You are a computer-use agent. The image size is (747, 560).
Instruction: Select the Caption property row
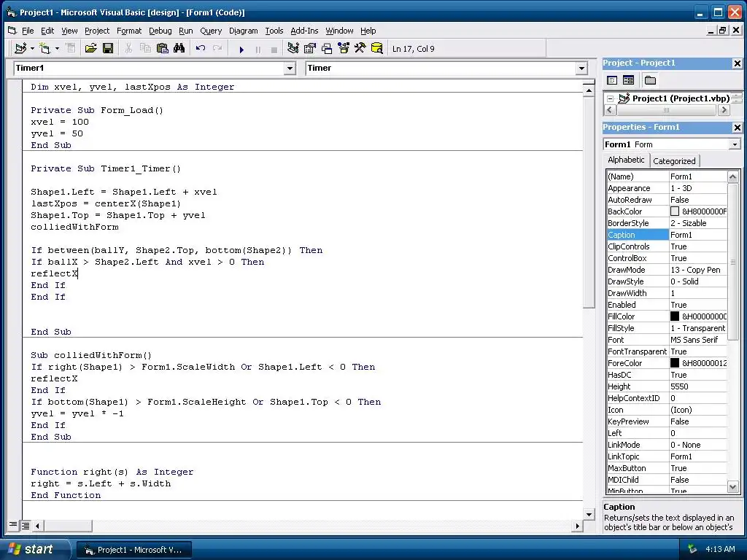click(x=667, y=235)
